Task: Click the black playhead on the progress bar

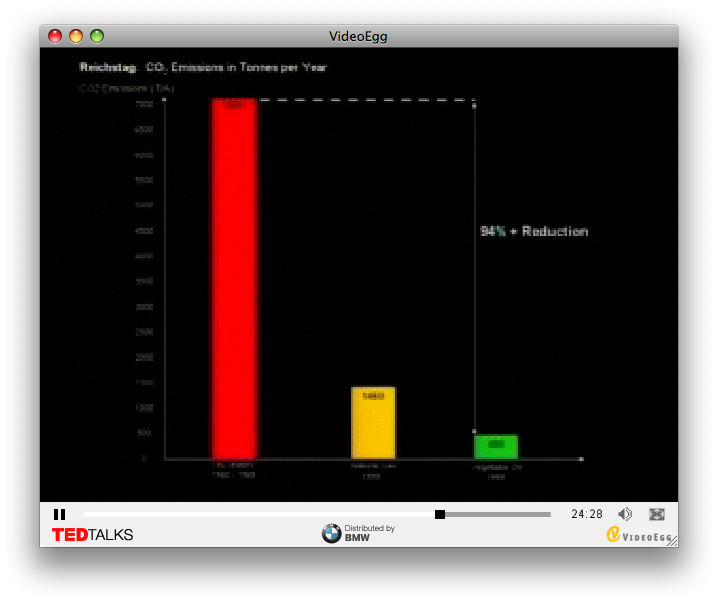Action: click(440, 514)
